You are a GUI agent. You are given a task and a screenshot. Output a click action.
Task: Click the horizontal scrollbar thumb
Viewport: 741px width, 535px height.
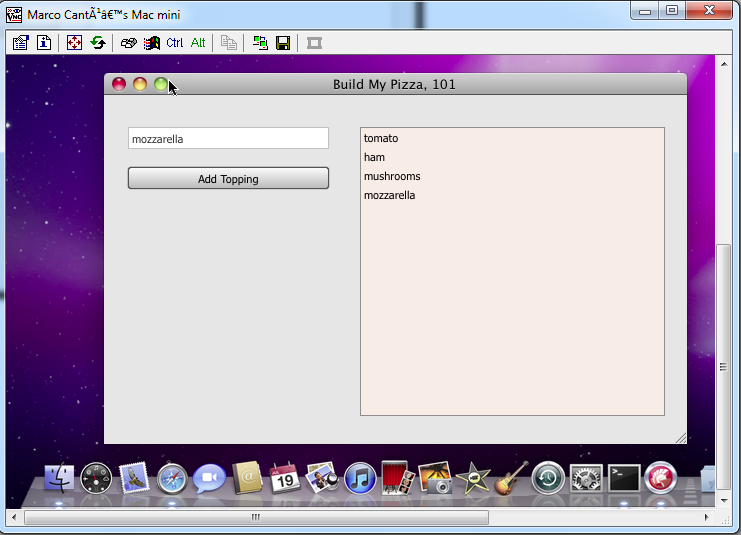pos(256,518)
